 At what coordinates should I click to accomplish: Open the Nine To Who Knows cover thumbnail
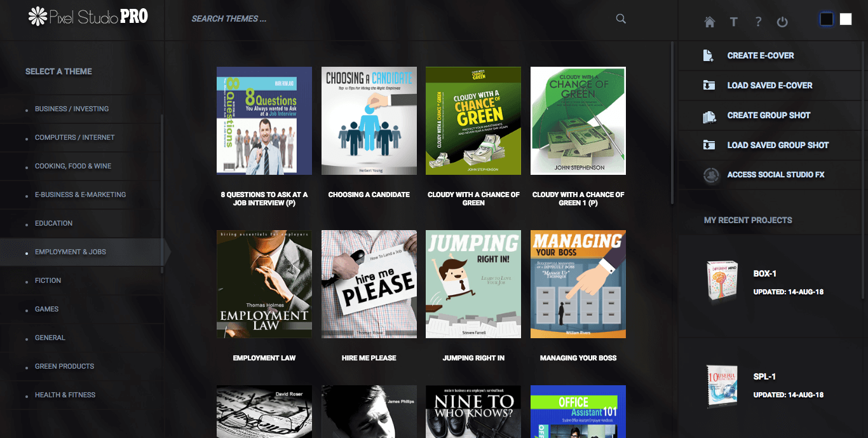pos(473,411)
